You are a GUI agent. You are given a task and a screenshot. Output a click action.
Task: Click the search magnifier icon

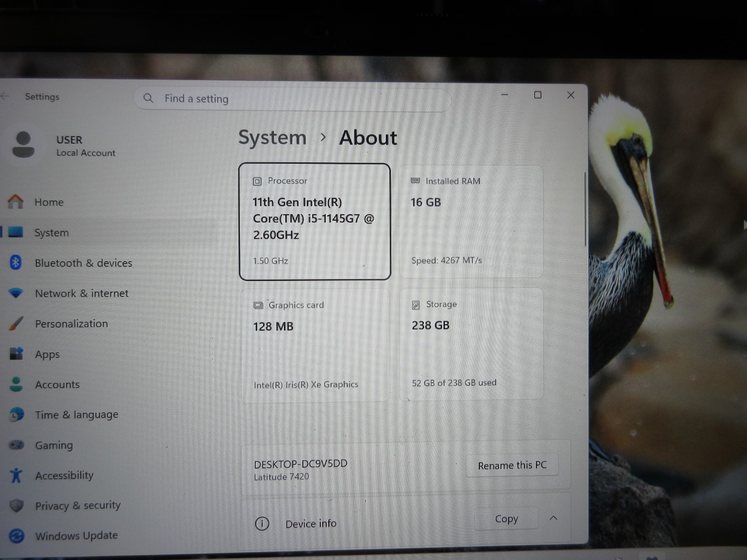click(148, 98)
